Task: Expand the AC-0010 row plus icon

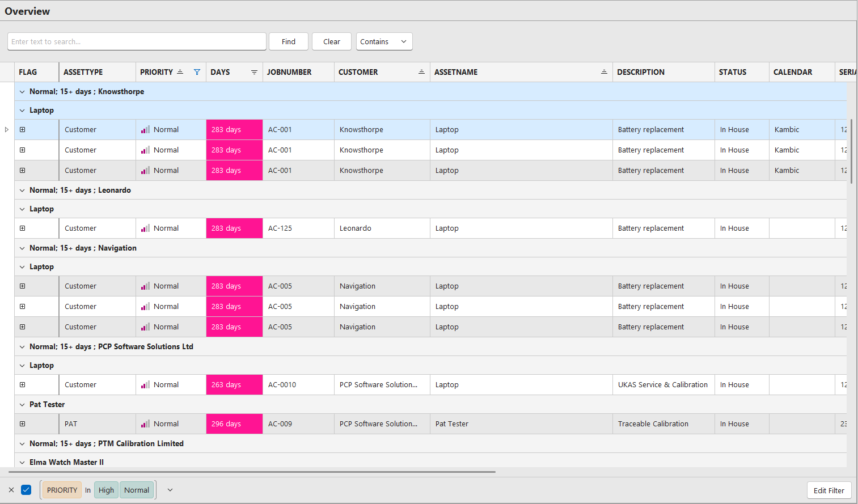Action: click(x=23, y=385)
